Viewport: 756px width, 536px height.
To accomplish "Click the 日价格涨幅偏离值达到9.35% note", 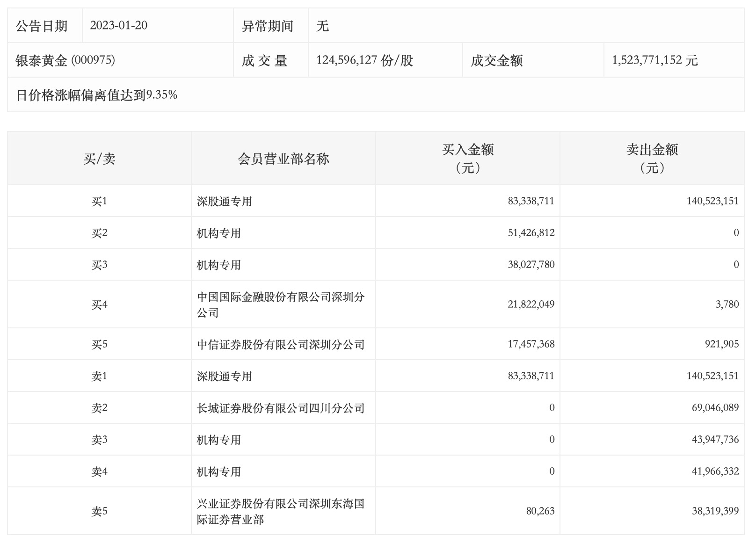I will click(96, 95).
